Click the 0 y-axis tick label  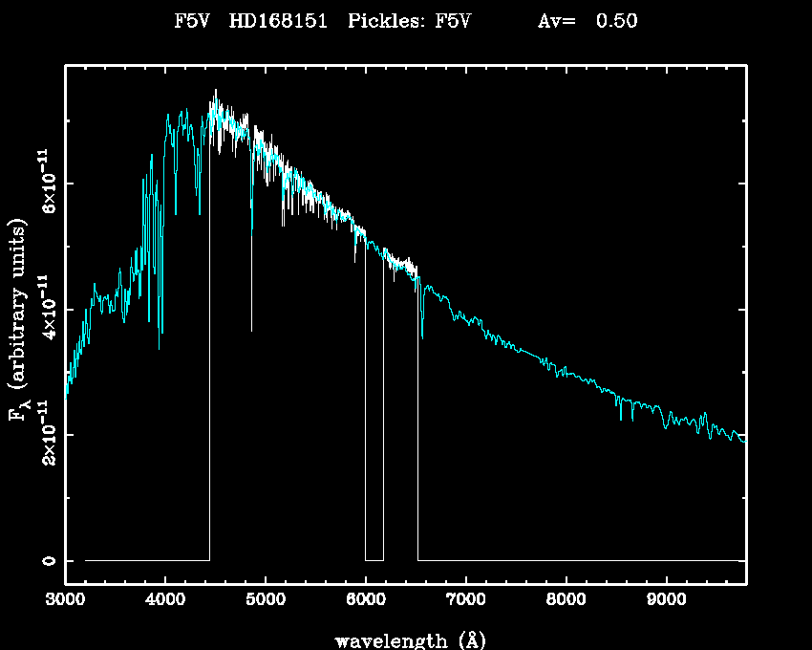[45, 560]
